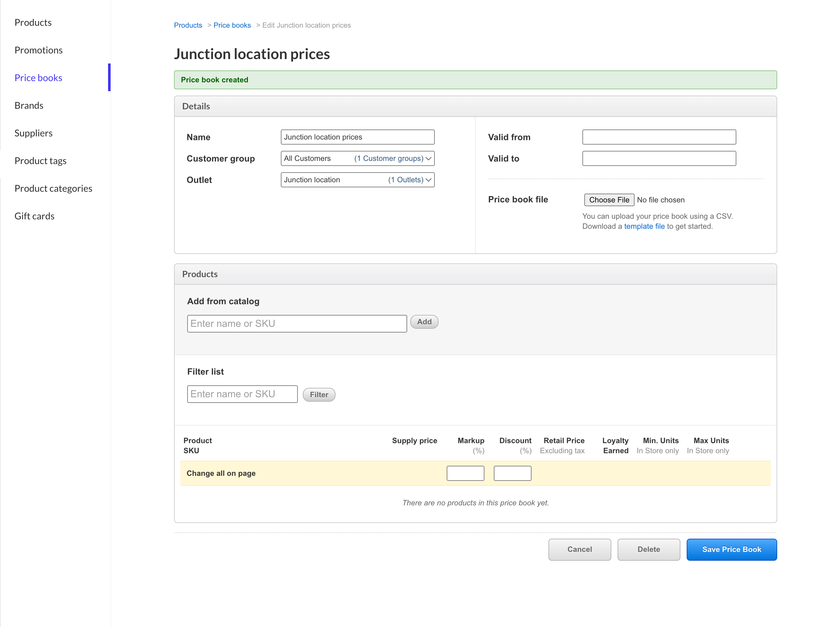Click the Choose File button
840x627 pixels.
pos(609,200)
